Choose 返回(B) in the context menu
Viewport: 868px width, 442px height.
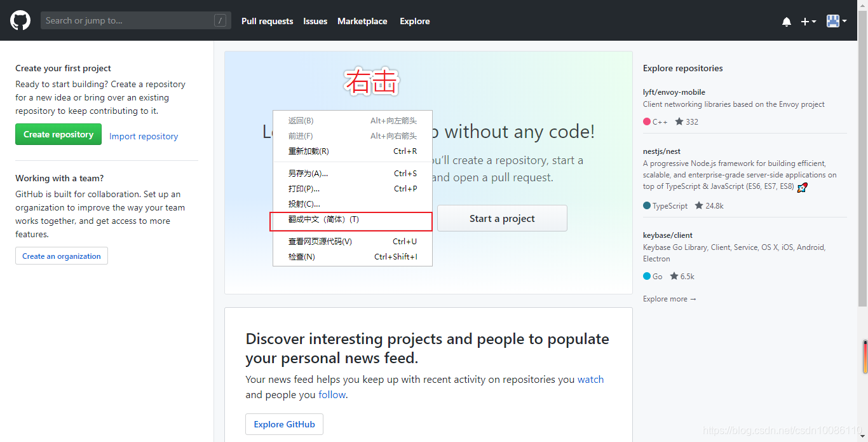point(353,121)
